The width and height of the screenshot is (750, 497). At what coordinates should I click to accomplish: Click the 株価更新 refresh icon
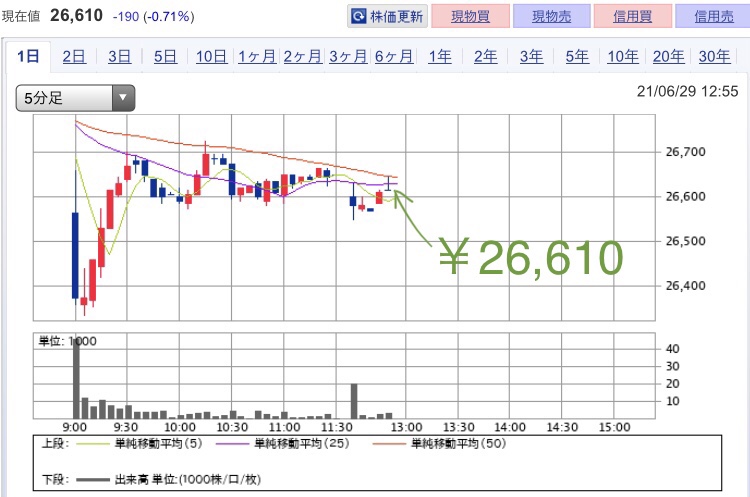coord(358,16)
